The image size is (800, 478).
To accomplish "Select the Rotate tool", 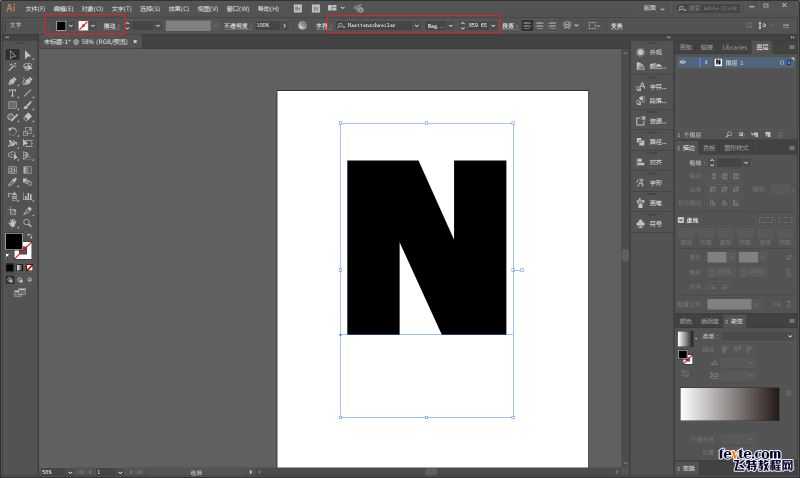I will (x=12, y=131).
